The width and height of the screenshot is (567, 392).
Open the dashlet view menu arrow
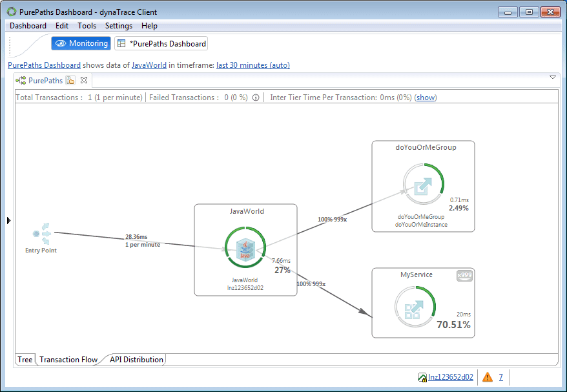[553, 77]
